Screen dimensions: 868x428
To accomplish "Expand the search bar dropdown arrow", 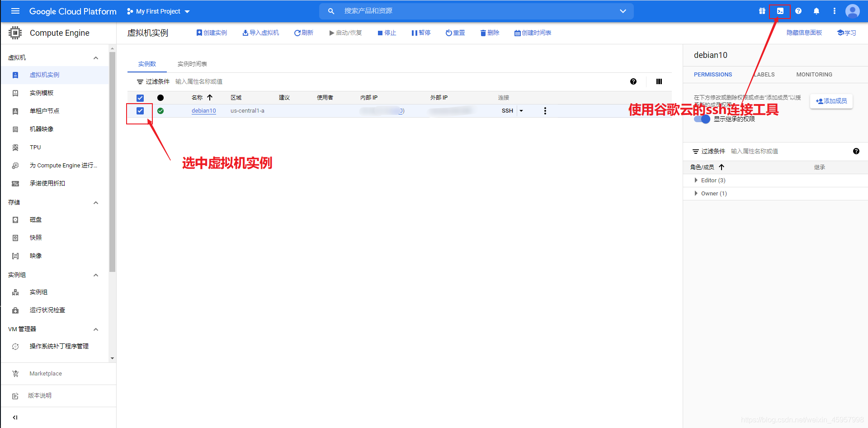I will tap(623, 11).
